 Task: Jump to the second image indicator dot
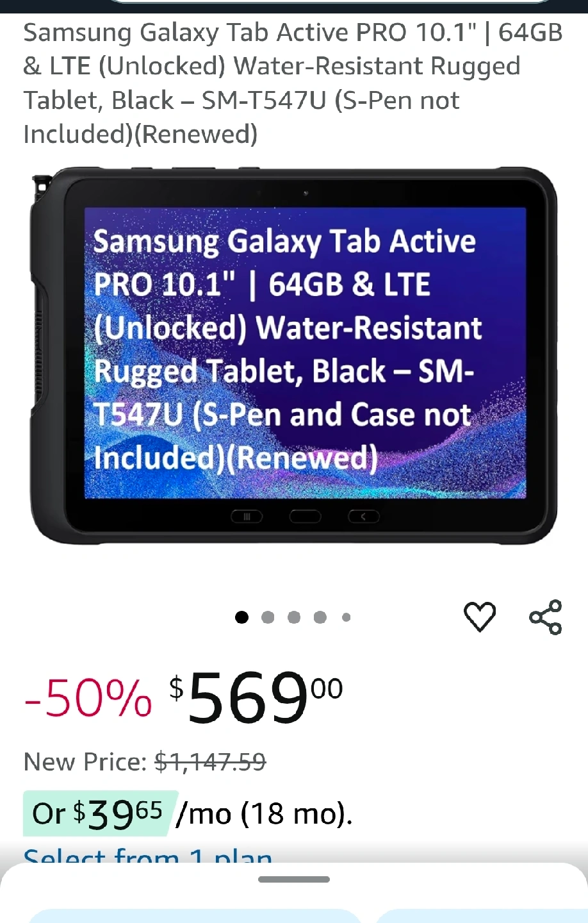pyautogui.click(x=268, y=617)
